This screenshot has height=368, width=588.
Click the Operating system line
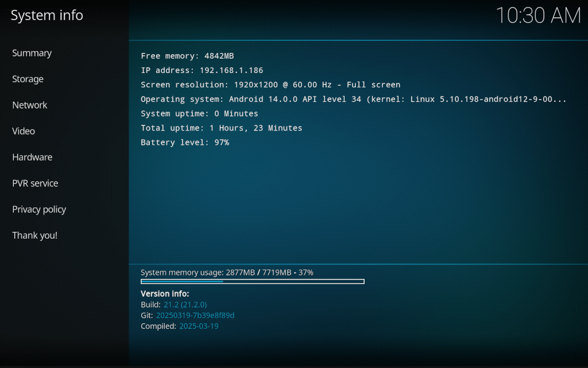point(354,99)
